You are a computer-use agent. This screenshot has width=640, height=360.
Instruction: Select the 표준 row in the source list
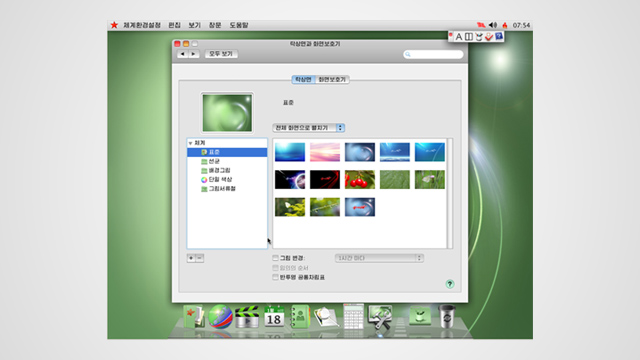click(227, 152)
